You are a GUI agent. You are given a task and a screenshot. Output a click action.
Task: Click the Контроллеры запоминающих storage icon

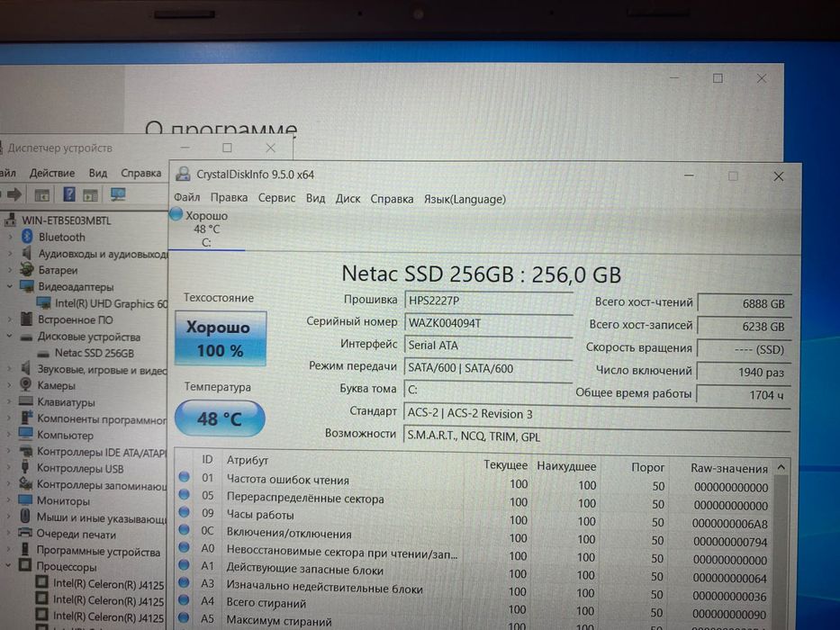26,484
